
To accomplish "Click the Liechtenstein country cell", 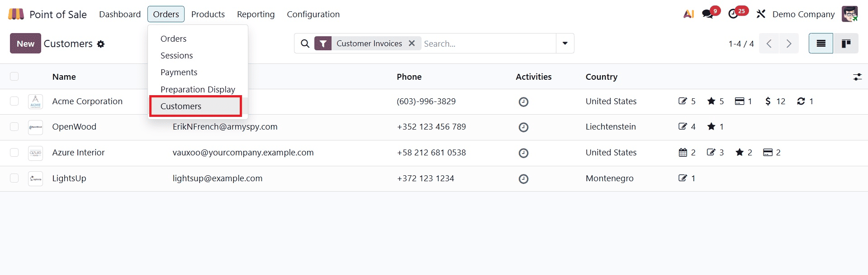I will 611,126.
